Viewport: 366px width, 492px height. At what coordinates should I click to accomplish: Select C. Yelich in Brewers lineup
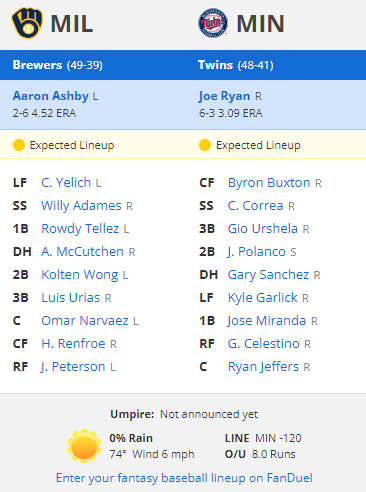66,183
